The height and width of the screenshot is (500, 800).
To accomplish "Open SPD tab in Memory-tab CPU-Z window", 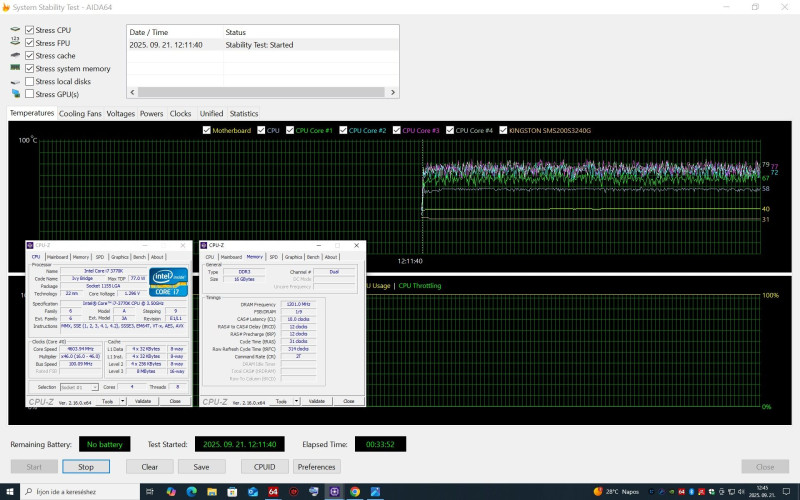I will coord(273,257).
